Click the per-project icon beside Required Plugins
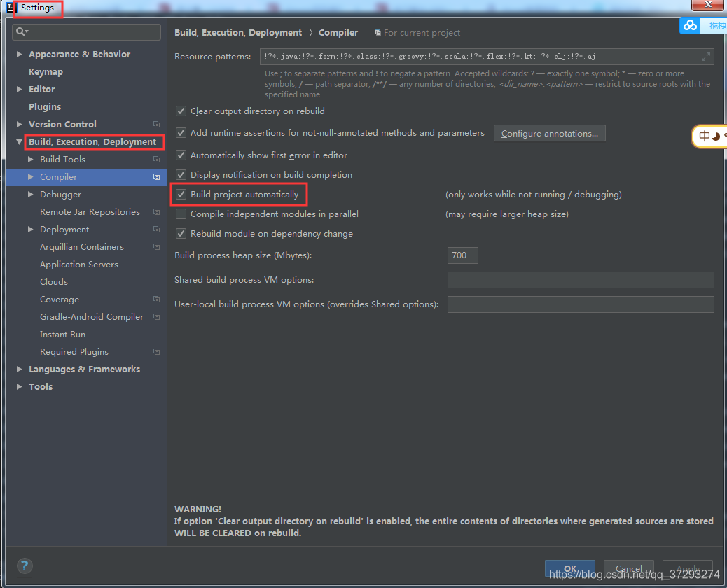727x588 pixels. (157, 351)
